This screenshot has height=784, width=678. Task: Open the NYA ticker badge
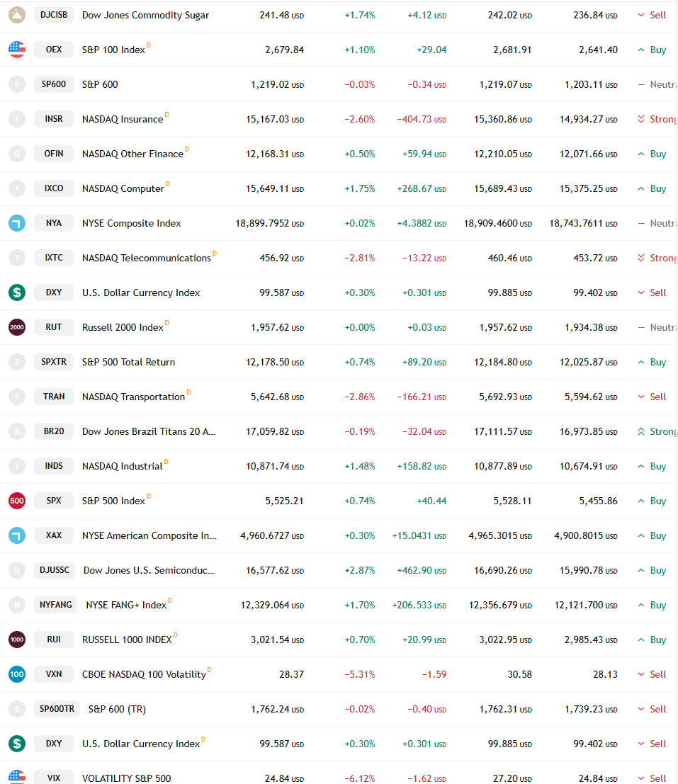[x=54, y=223]
